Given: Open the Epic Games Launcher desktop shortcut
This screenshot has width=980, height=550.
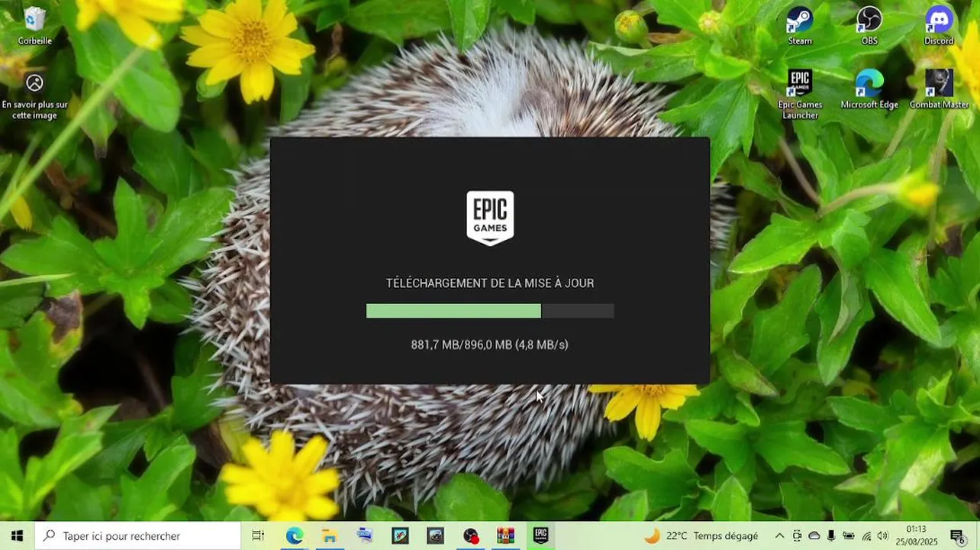Looking at the screenshot, I should coord(800,94).
